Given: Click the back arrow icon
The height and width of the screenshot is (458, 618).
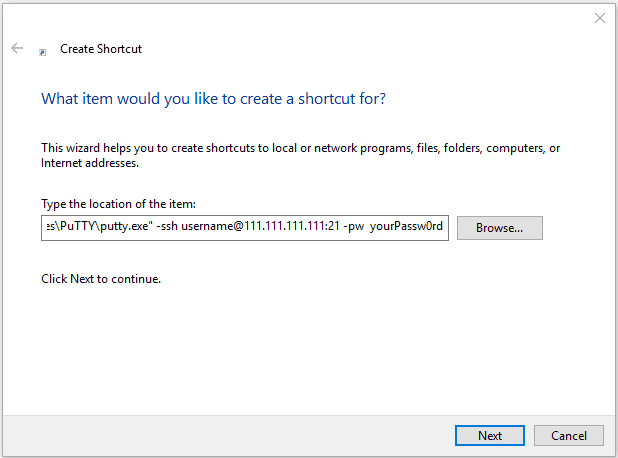Looking at the screenshot, I should pos(17,48).
